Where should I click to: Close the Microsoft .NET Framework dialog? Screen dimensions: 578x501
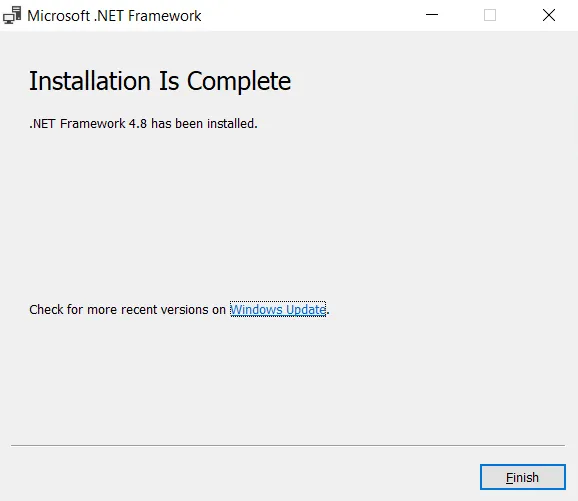click(x=549, y=15)
